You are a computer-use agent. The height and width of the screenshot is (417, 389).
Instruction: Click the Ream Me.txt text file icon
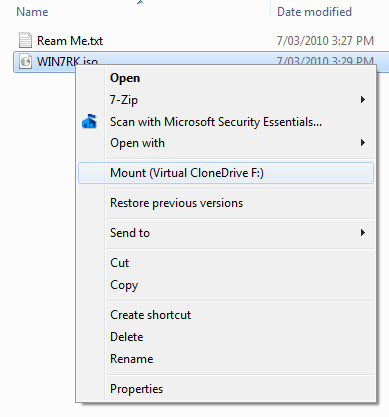[x=25, y=41]
